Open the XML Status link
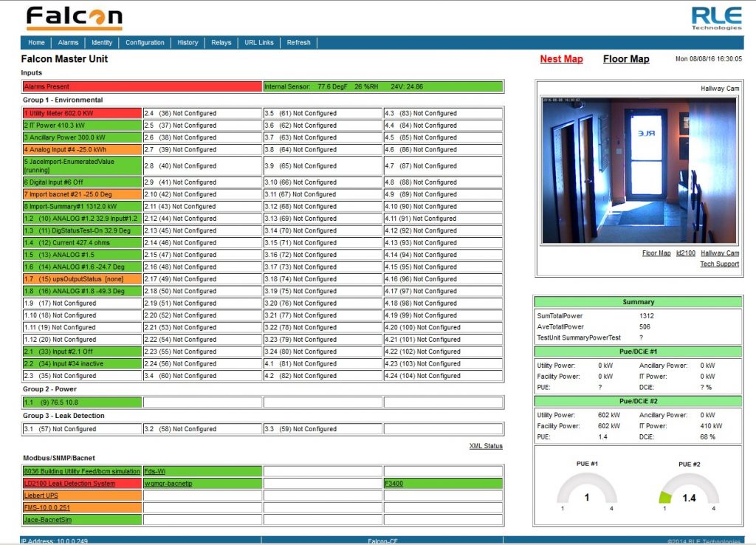The image size is (756, 545). 486,446
